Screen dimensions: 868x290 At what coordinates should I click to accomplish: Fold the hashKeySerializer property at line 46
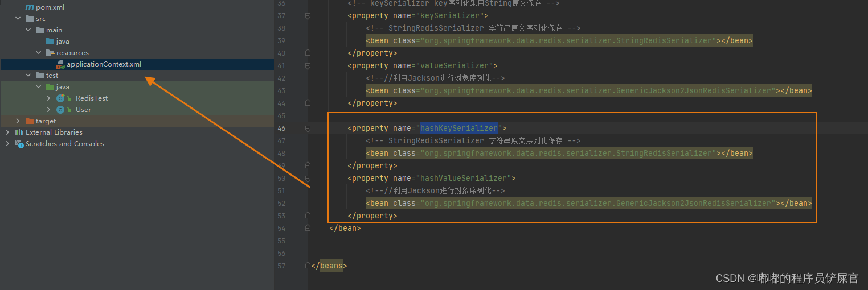coord(308,129)
